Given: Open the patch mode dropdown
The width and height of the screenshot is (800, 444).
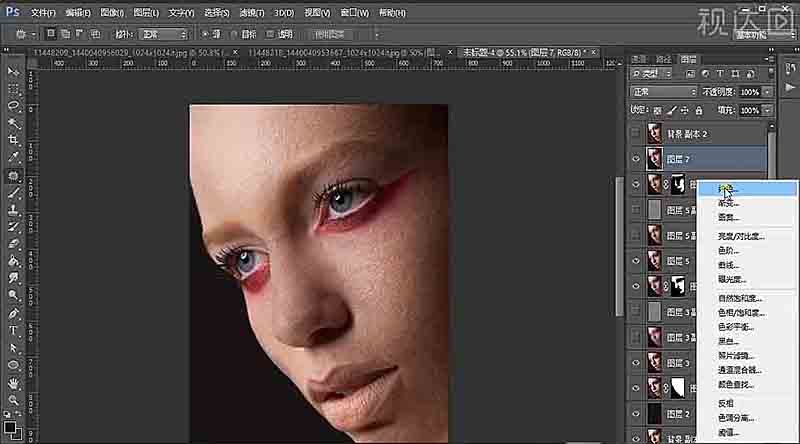Looking at the screenshot, I should (163, 34).
